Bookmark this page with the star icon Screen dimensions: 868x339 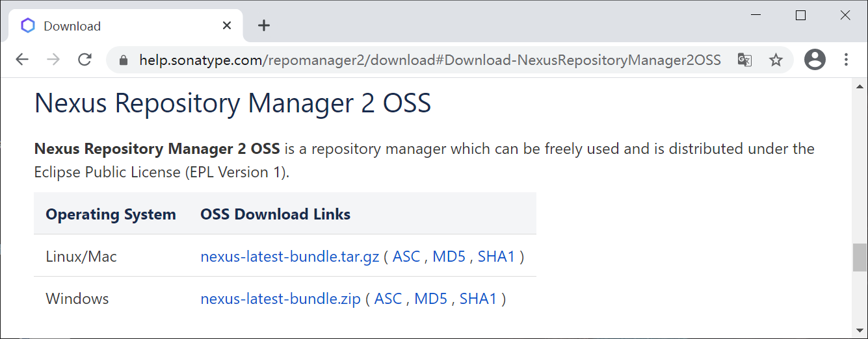point(776,60)
